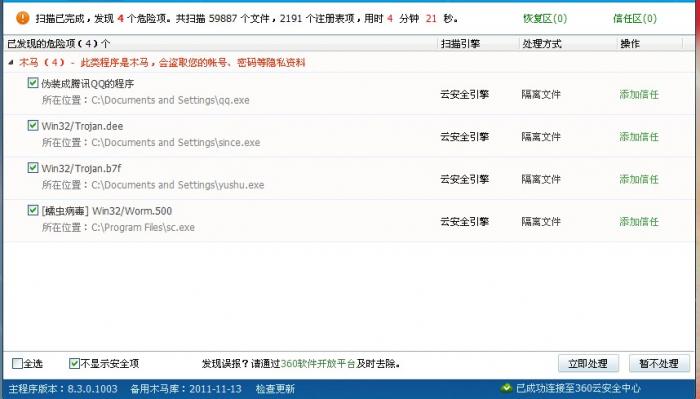The image size is (700, 399).
Task: Click the 立即处理 button
Action: (588, 363)
